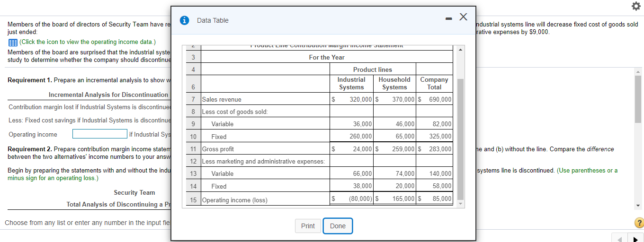Click marketing fixed value 20,000
The width and height of the screenshot is (644, 242).
[x=405, y=186]
